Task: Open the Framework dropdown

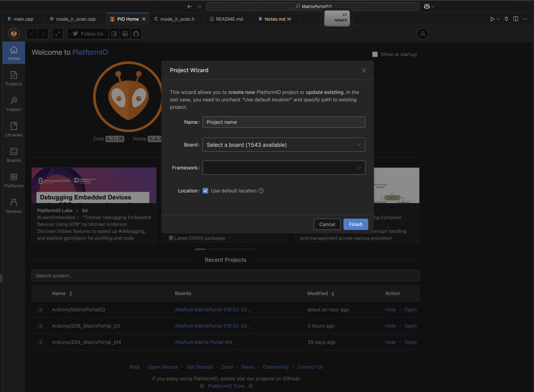Action: 283,168
